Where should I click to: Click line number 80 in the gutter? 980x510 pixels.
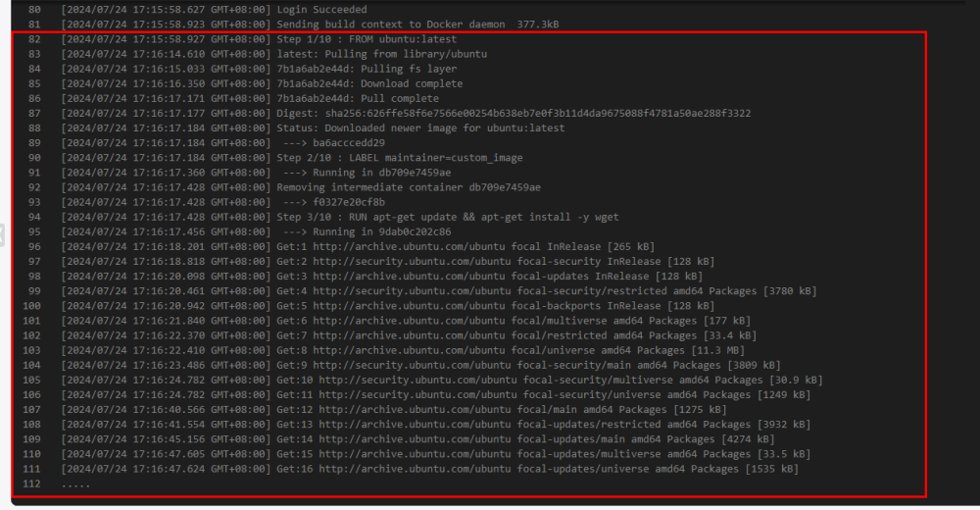click(x=34, y=10)
